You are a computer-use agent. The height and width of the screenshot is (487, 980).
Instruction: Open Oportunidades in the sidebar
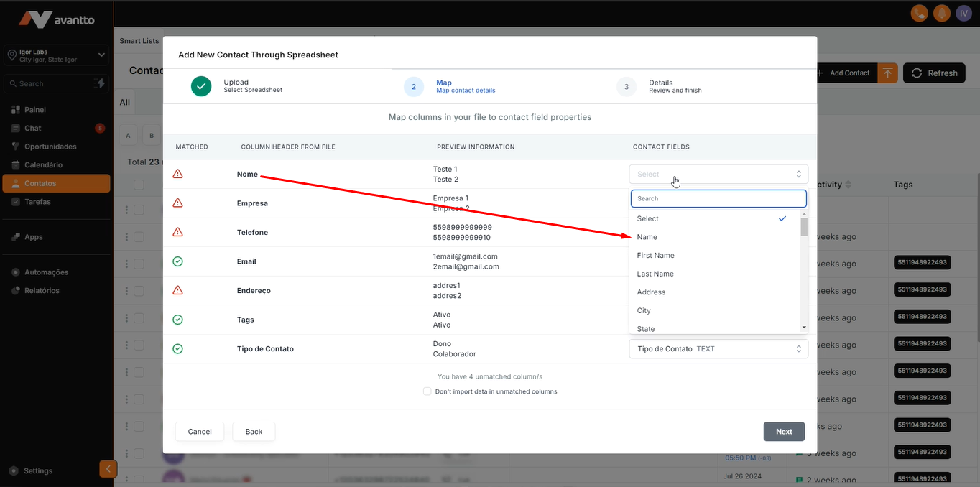coord(50,147)
